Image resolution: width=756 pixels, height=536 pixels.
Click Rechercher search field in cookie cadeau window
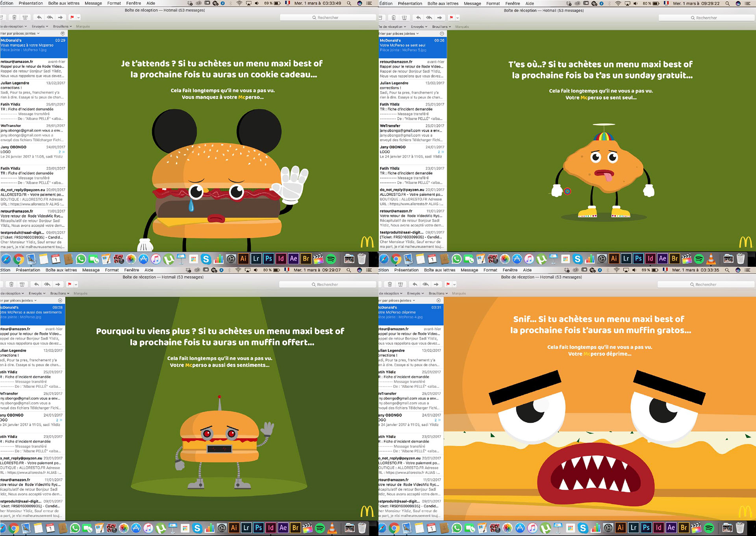click(328, 17)
